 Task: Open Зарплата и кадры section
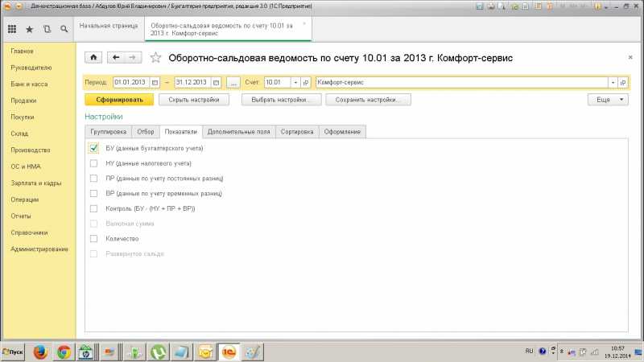(x=36, y=183)
